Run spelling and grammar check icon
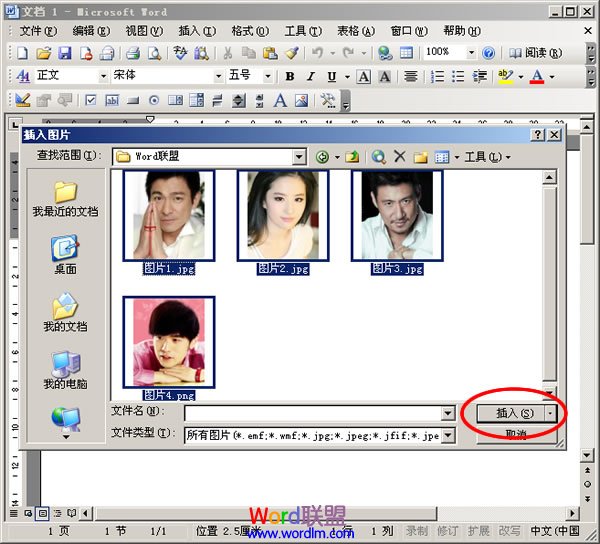The height and width of the screenshot is (544, 600). (180, 53)
